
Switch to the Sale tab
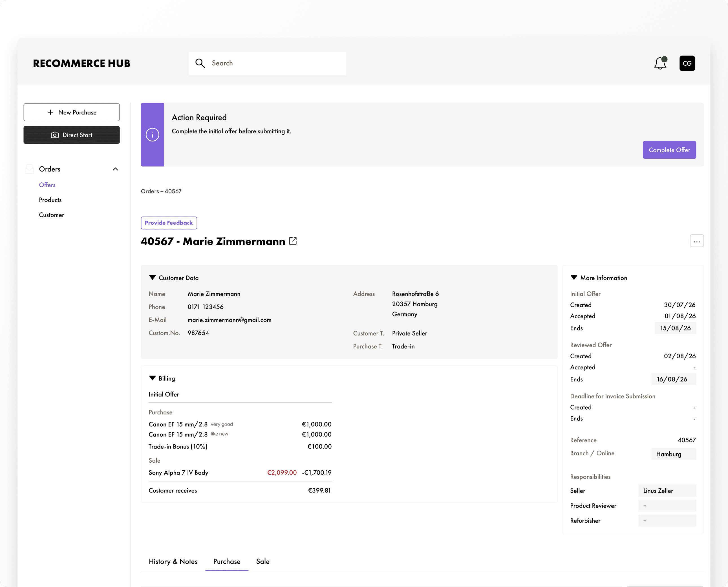263,561
